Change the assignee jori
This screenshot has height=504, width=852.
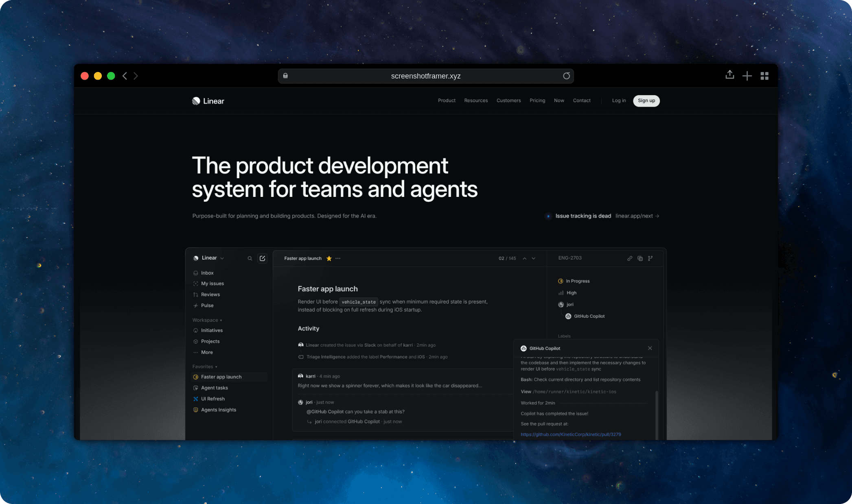pos(566,305)
